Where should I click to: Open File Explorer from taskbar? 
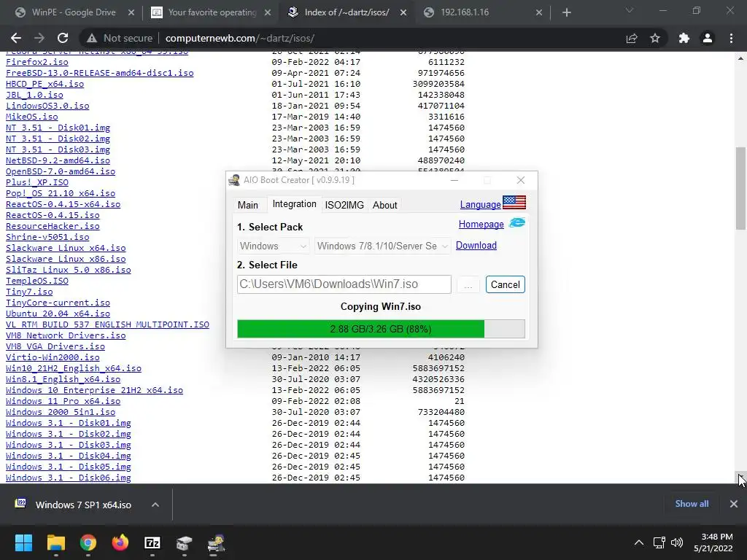pos(55,542)
